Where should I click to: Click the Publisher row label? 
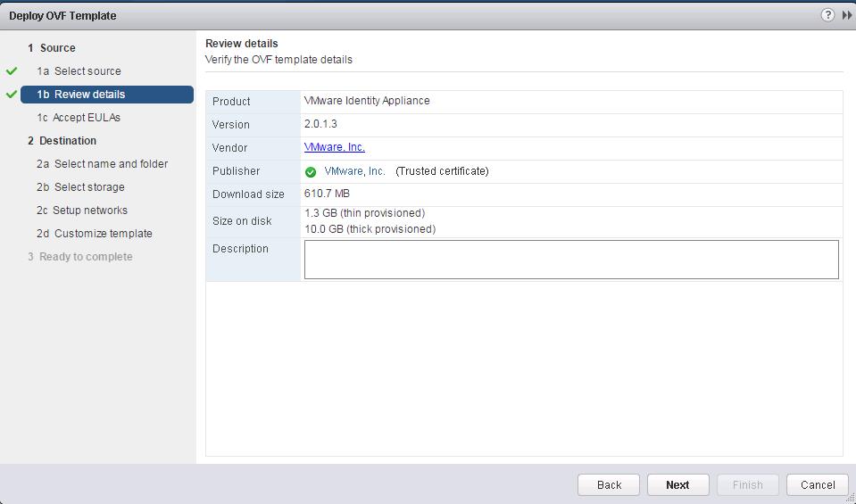tap(236, 171)
